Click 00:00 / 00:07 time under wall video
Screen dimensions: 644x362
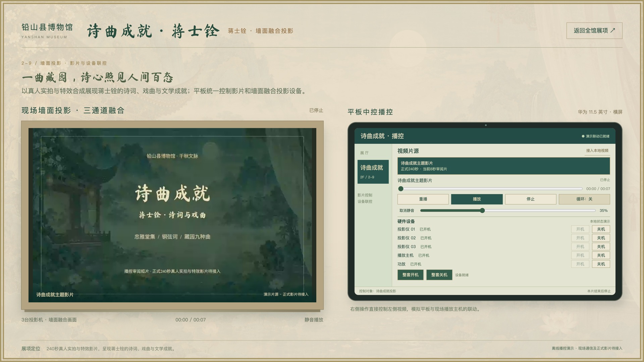click(191, 320)
